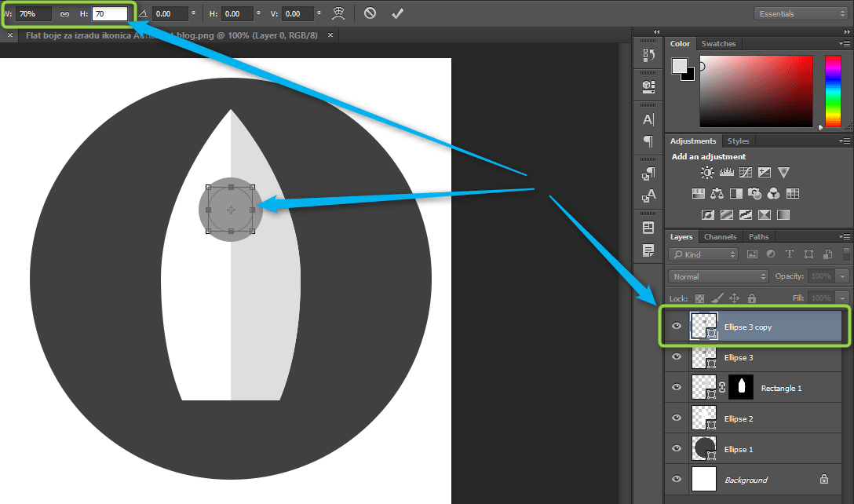Open the 3D panel cube icon

tap(648, 86)
